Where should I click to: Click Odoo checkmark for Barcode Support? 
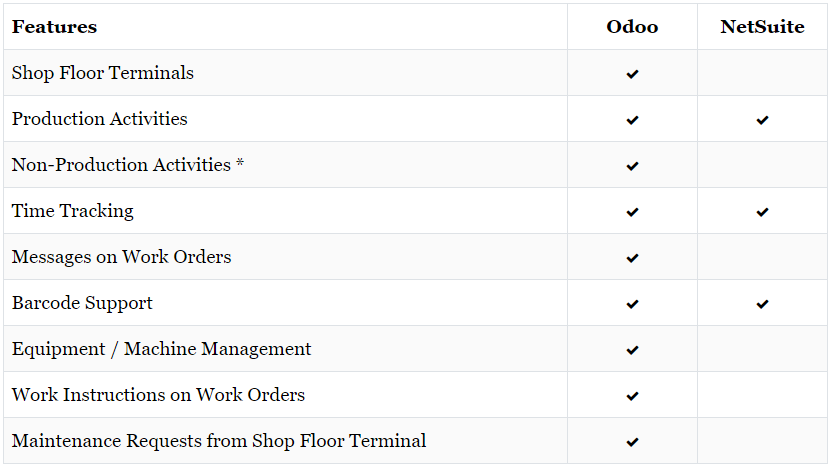pyautogui.click(x=632, y=304)
